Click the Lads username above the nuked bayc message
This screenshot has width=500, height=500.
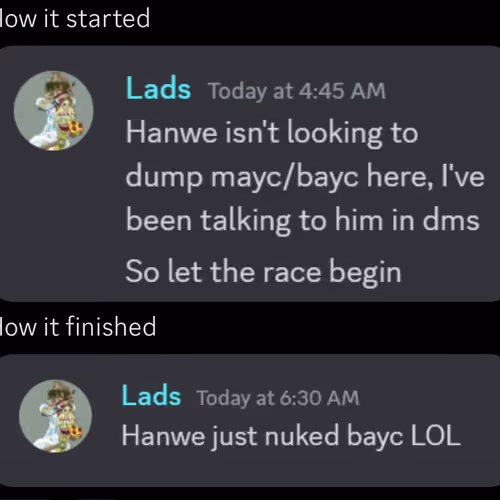click(151, 396)
